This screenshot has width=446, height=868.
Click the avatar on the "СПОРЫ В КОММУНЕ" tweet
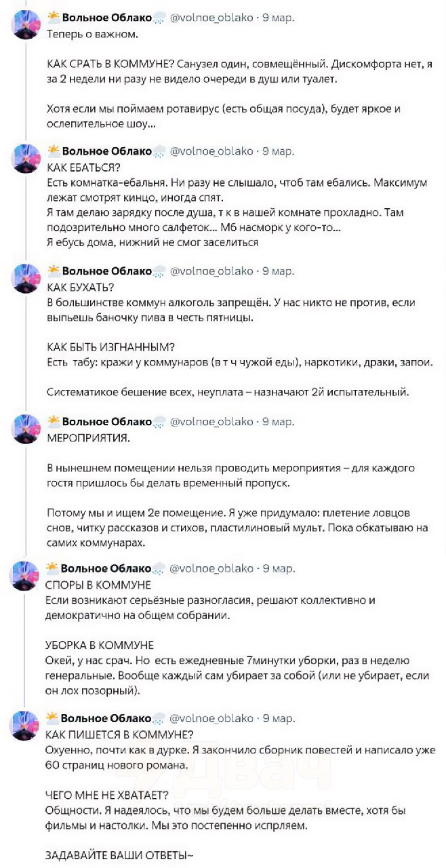(26, 575)
